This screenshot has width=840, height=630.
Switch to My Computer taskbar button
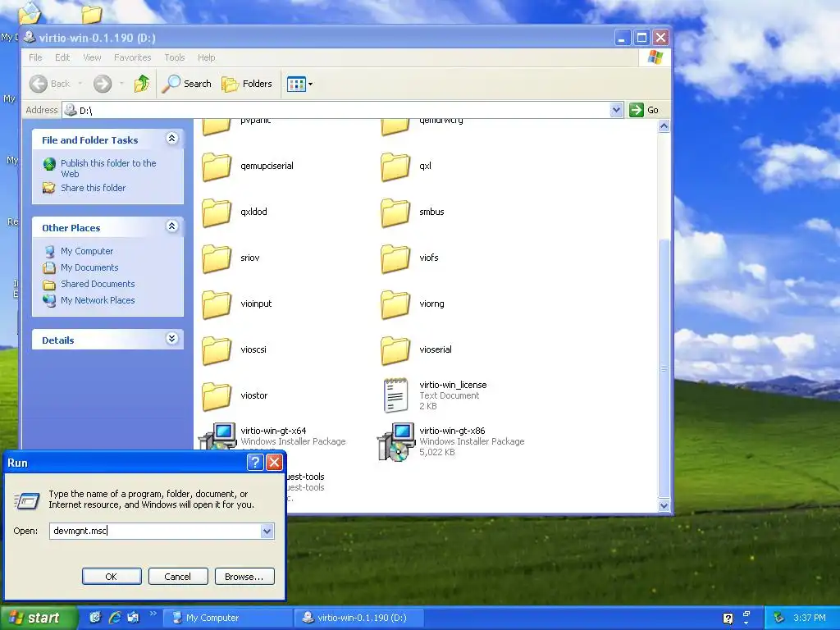228,618
